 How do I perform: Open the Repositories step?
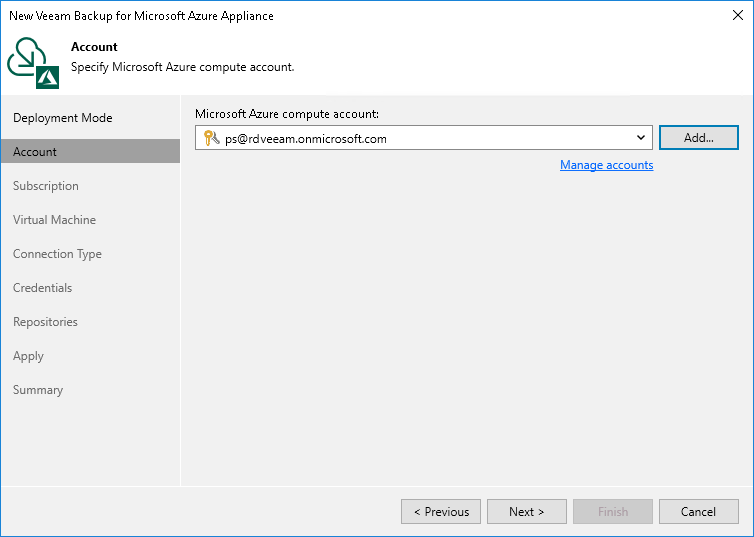45,322
